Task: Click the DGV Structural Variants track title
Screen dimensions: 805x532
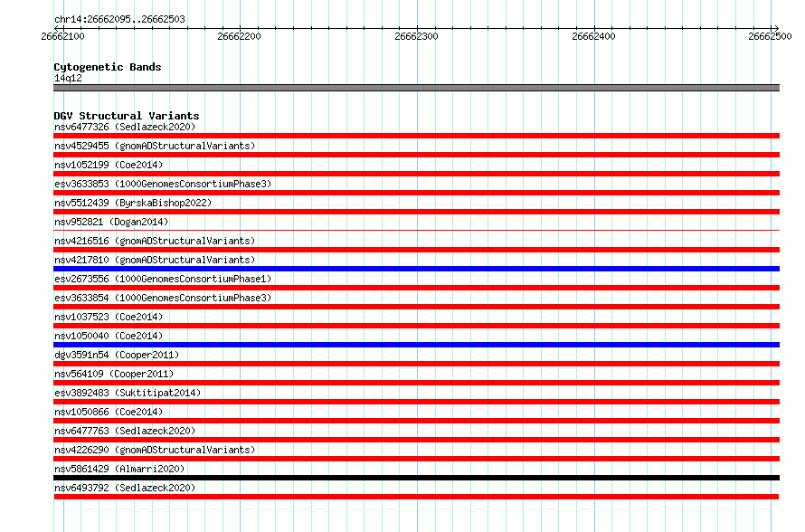Action: [x=127, y=116]
